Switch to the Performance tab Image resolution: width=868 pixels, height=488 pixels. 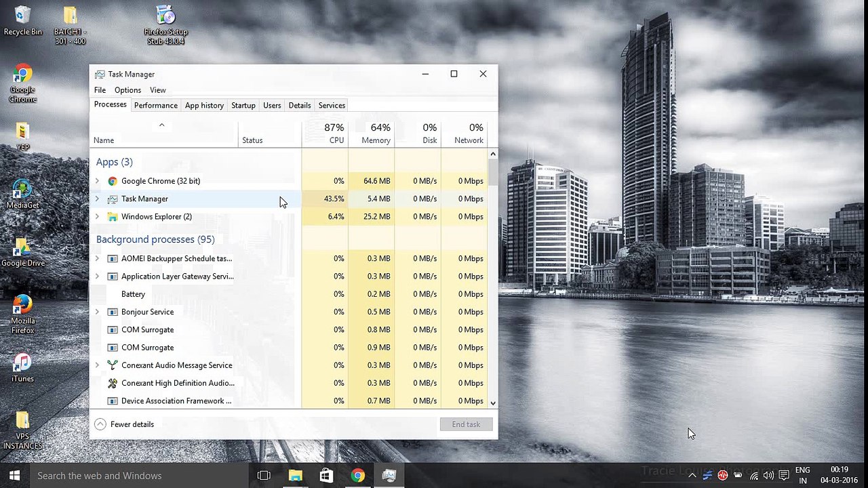click(x=156, y=105)
